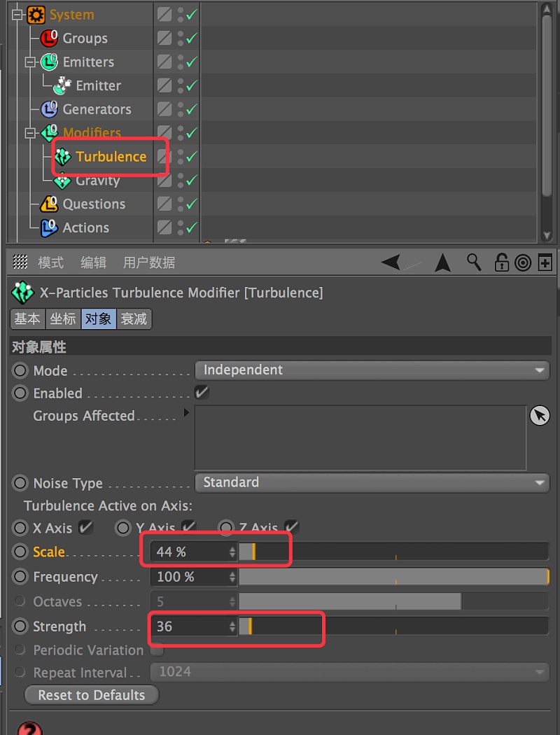Click the Strength 36 input field

(189, 626)
